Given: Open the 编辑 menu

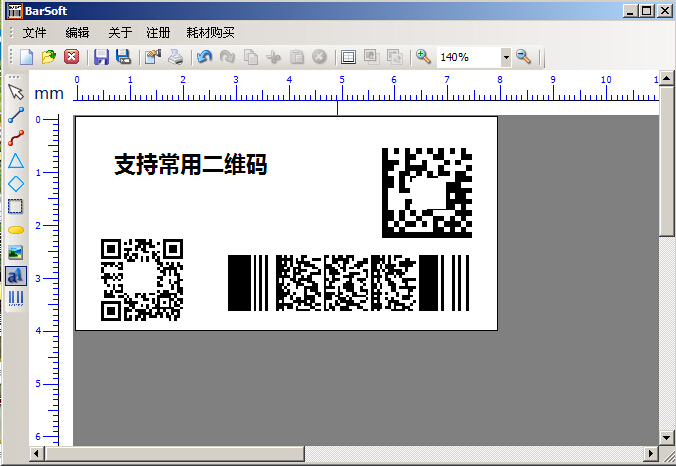Looking at the screenshot, I should pos(77,33).
